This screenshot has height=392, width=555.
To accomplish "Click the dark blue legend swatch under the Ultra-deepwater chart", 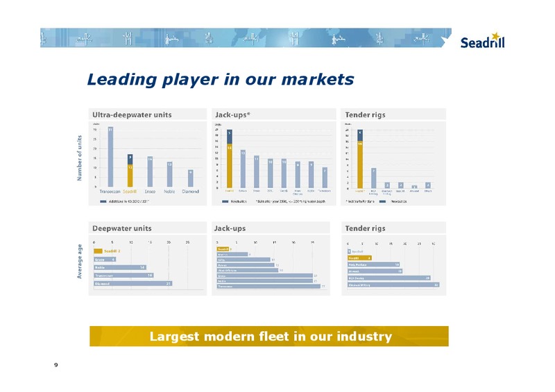I will tap(103, 201).
